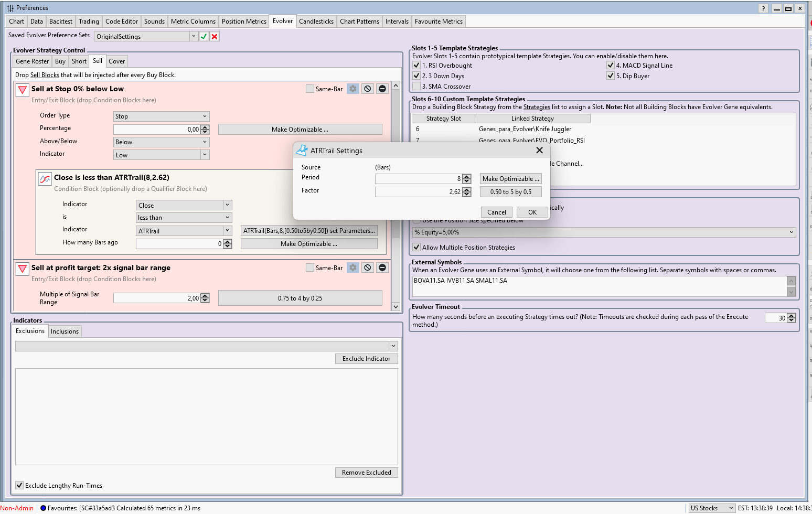Screen dimensions: 812x514
Task: Click the External Symbols text field
Action: (x=599, y=286)
